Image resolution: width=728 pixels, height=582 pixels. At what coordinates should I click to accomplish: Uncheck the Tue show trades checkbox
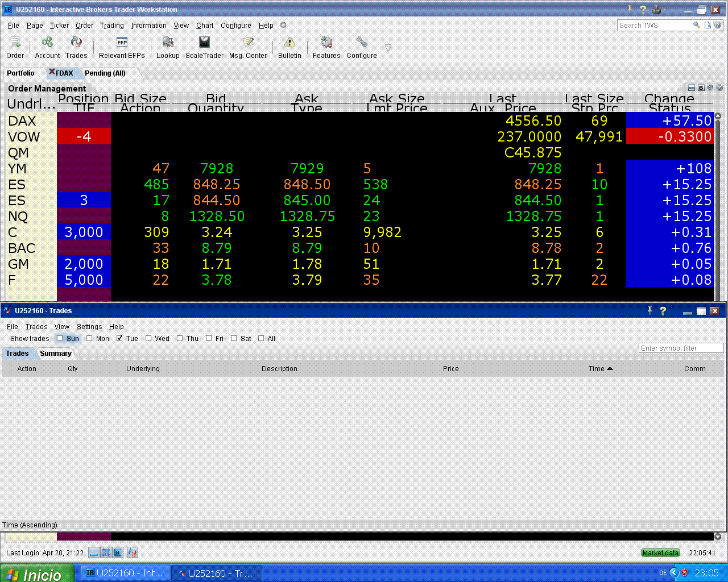click(x=119, y=338)
